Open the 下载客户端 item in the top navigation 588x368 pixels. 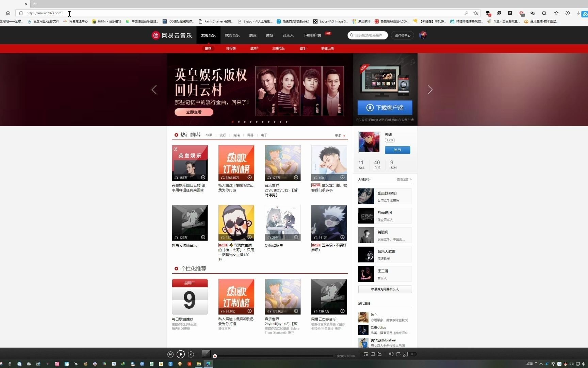[x=312, y=35]
